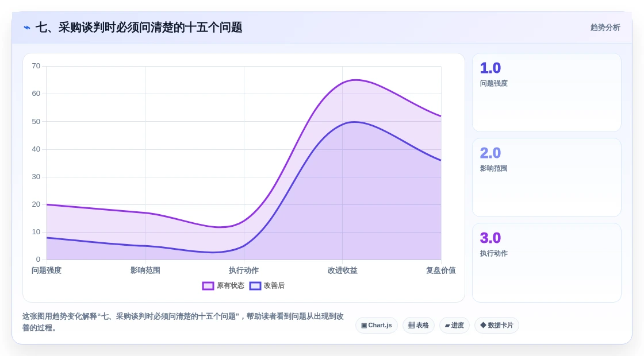Click the 30 y-axis tick label
Image resolution: width=644 pixels, height=356 pixels.
36,177
